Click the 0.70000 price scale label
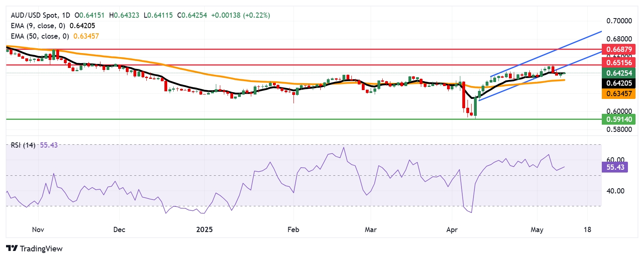This screenshot has height=259, width=644. 619,21
